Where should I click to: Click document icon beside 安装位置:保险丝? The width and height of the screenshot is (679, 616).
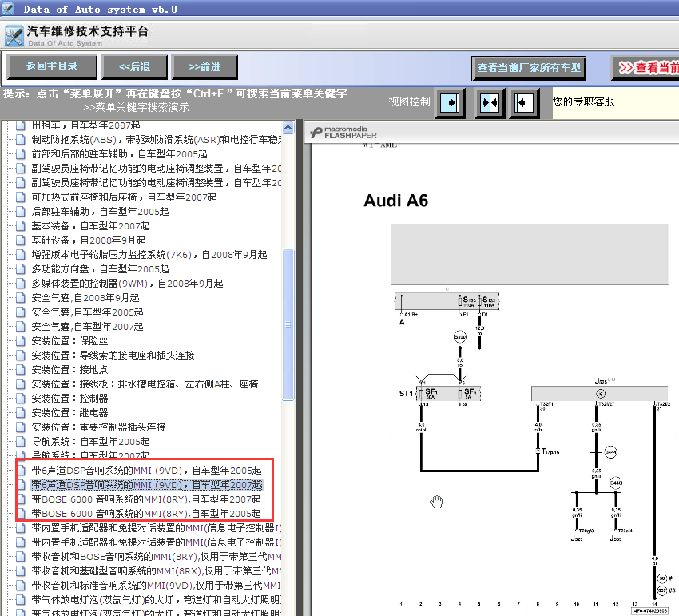coord(20,341)
